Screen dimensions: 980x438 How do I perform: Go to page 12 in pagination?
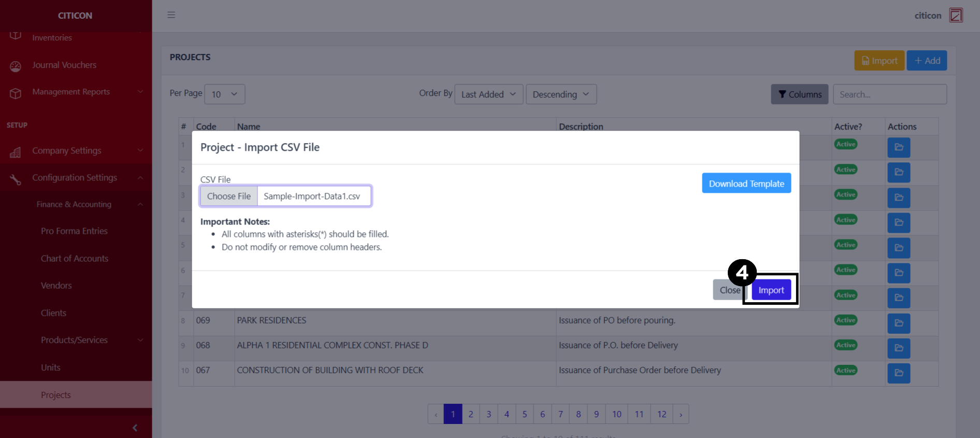pos(661,414)
